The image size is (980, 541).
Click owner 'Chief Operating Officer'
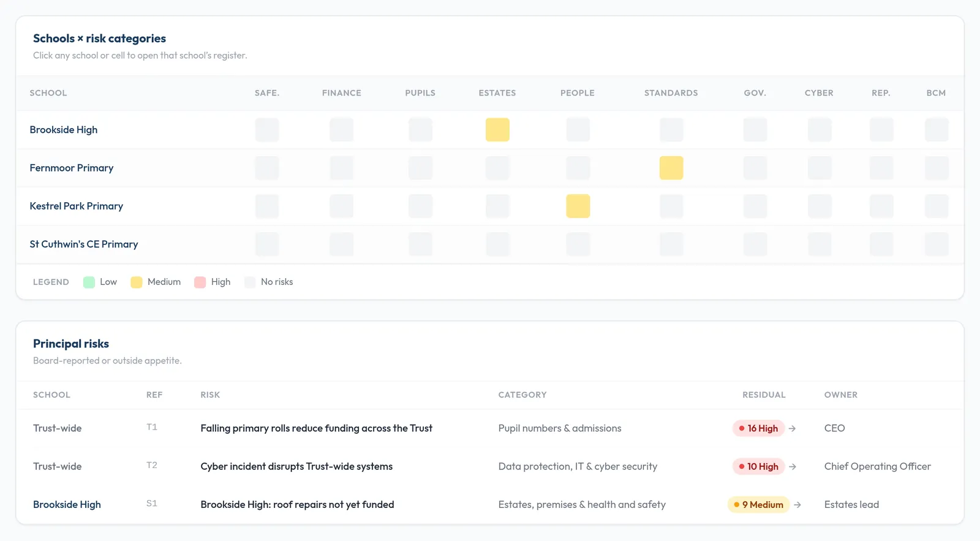(x=878, y=466)
